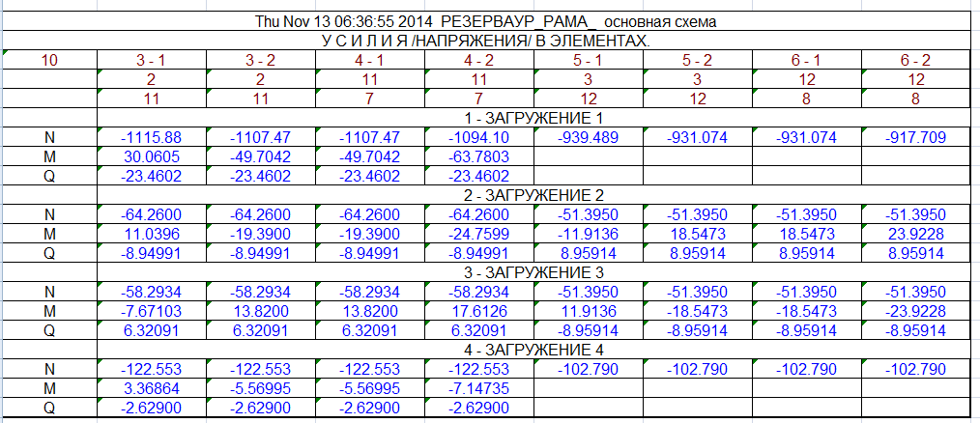Select column header '4 - 2'
The width and height of the screenshot is (980, 423).
478,60
